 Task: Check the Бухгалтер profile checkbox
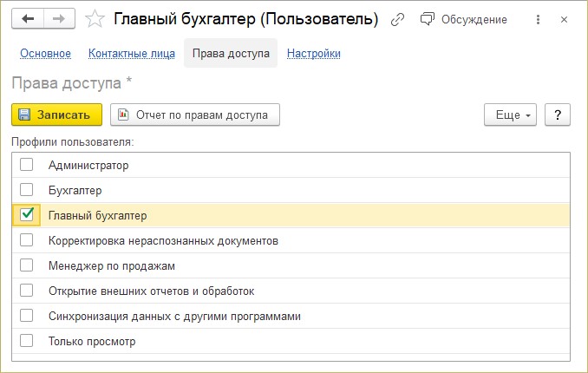(26, 189)
